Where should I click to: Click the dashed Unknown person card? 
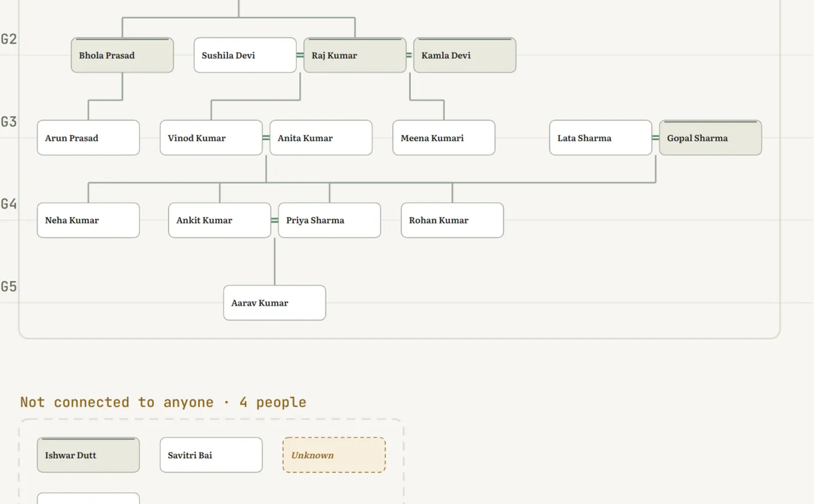334,455
